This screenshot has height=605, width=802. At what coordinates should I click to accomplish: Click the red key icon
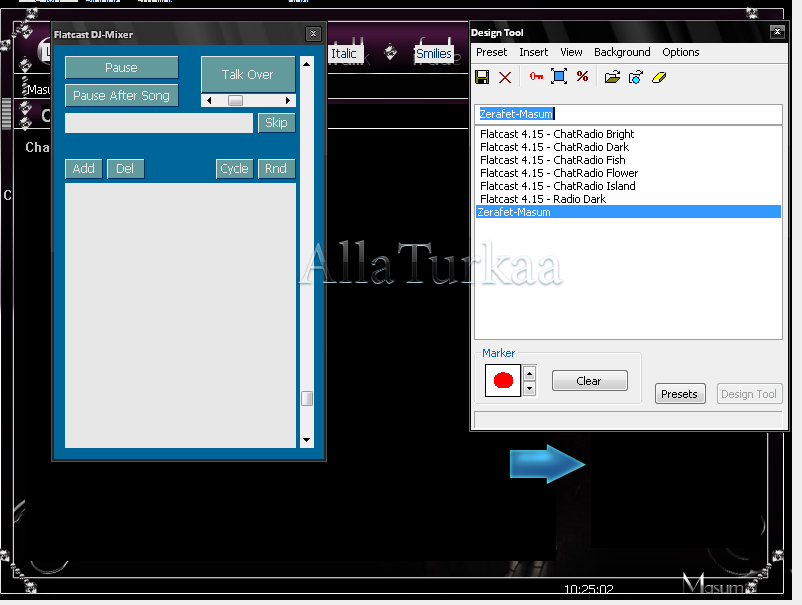pyautogui.click(x=537, y=77)
